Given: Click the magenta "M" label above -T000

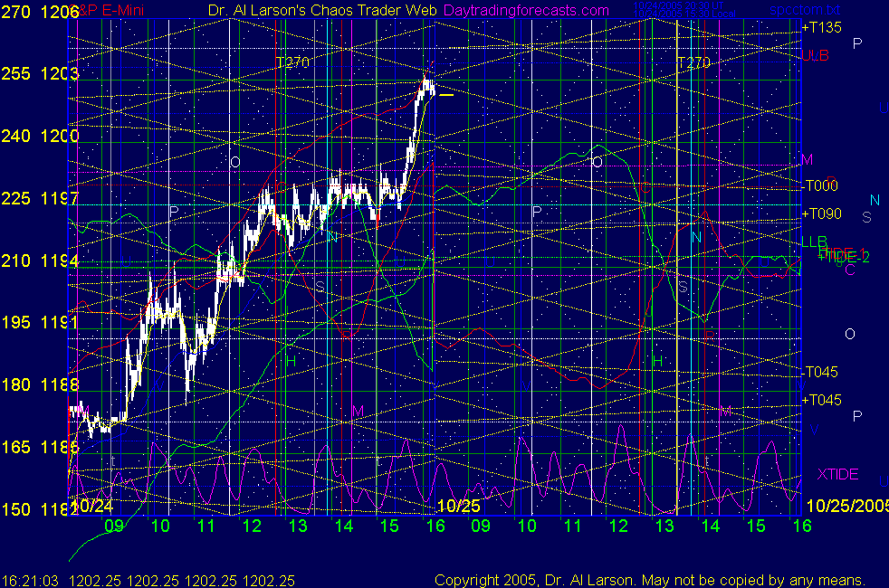Looking at the screenshot, I should click(x=807, y=160).
